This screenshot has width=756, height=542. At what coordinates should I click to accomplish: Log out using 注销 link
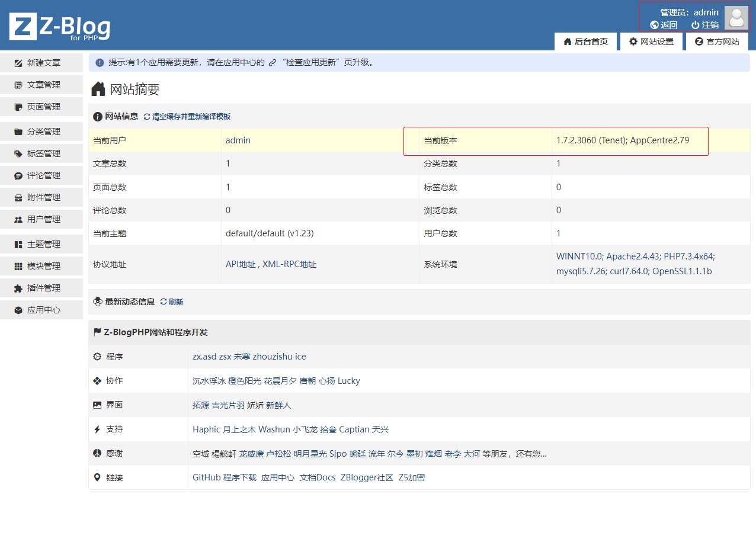pos(705,25)
